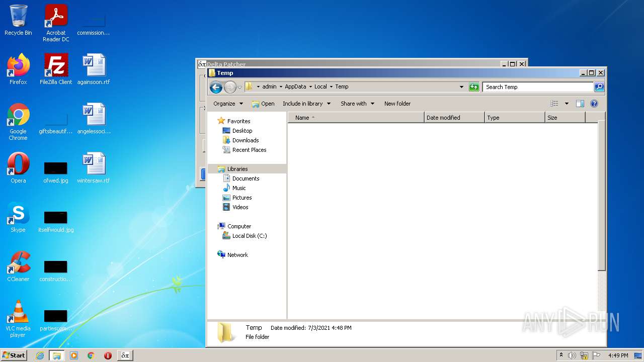Click the search magnifier icon
The height and width of the screenshot is (362, 644).
[x=599, y=87]
